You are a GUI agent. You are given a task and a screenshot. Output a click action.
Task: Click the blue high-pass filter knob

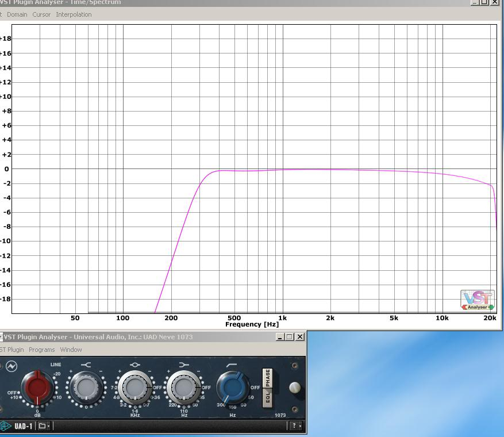tap(232, 387)
